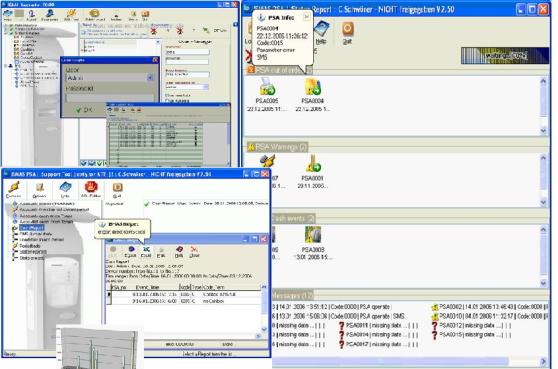Screen dimensions: 558x369
Task: Select the PSA0001 warning device icon
Action: click(x=312, y=164)
